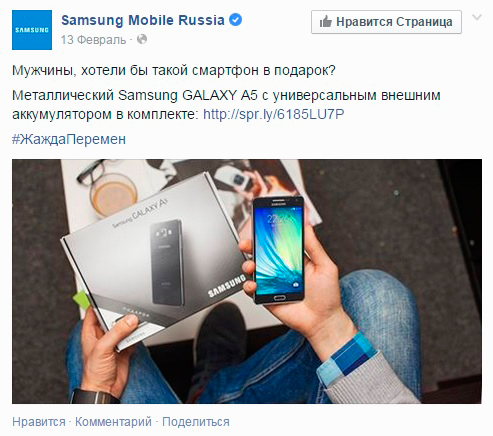Open the Samsung Mobile Russia page name
The width and height of the screenshot is (493, 436).
[143, 20]
